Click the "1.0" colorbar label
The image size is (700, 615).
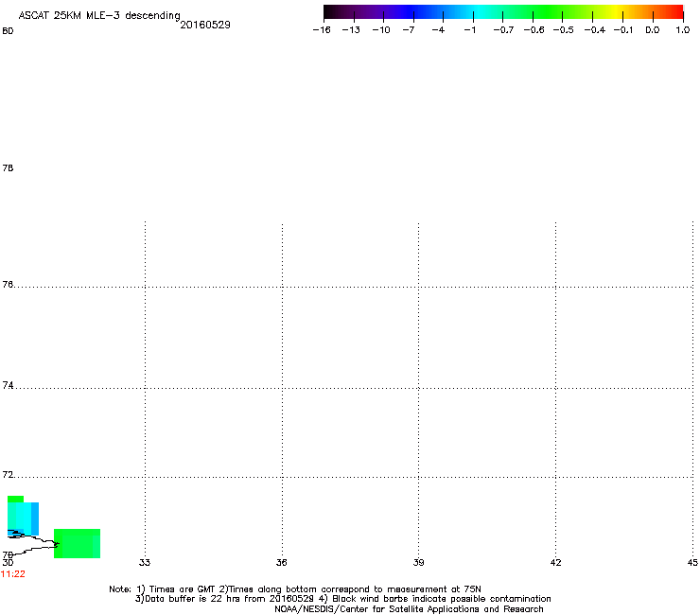(683, 30)
